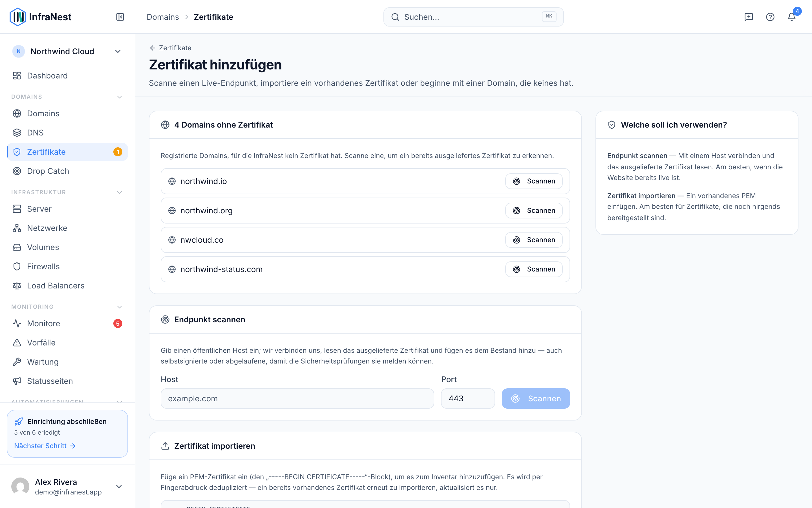Screen dimensions: 812x508
Task: Click the Server rack icon
Action: pos(17,209)
